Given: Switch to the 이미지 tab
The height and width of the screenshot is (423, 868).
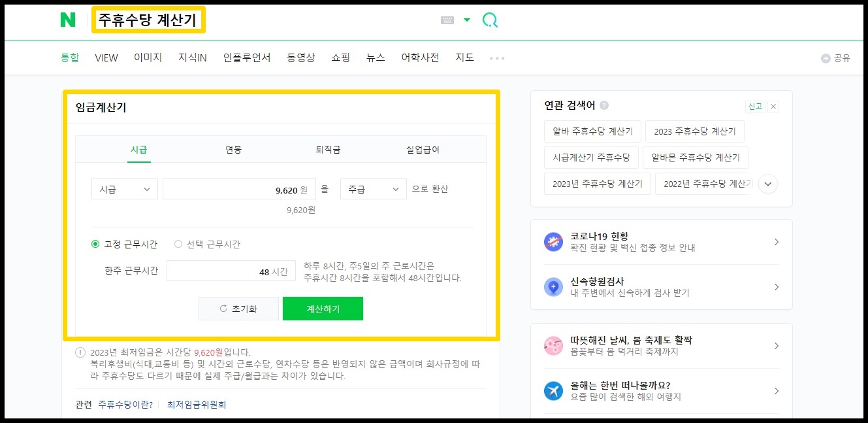Looking at the screenshot, I should pos(148,58).
